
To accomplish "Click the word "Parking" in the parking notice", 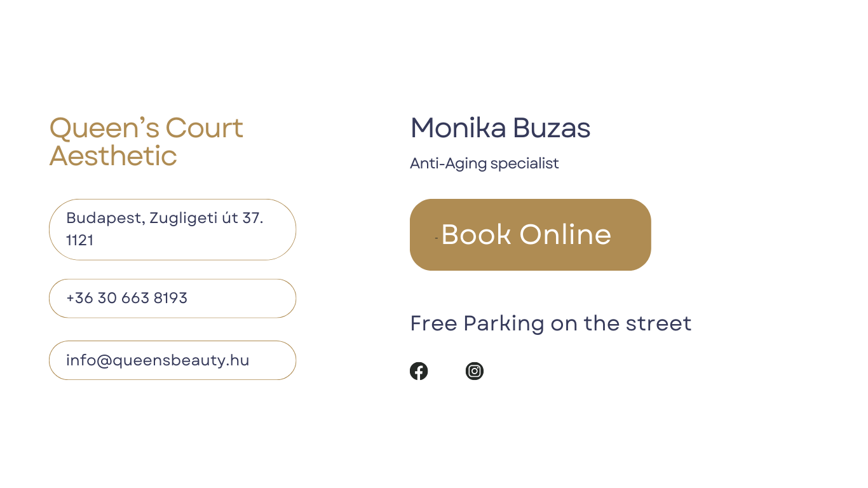I will pyautogui.click(x=504, y=323).
